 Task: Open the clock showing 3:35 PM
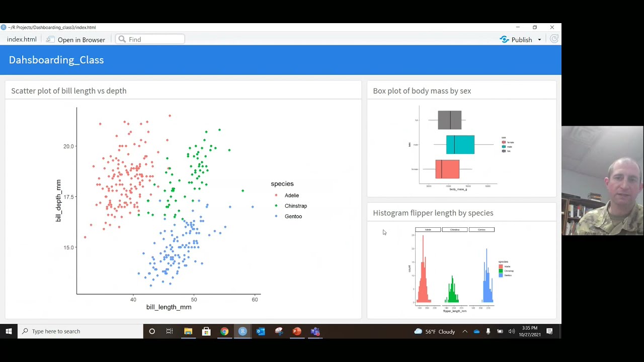(x=530, y=331)
